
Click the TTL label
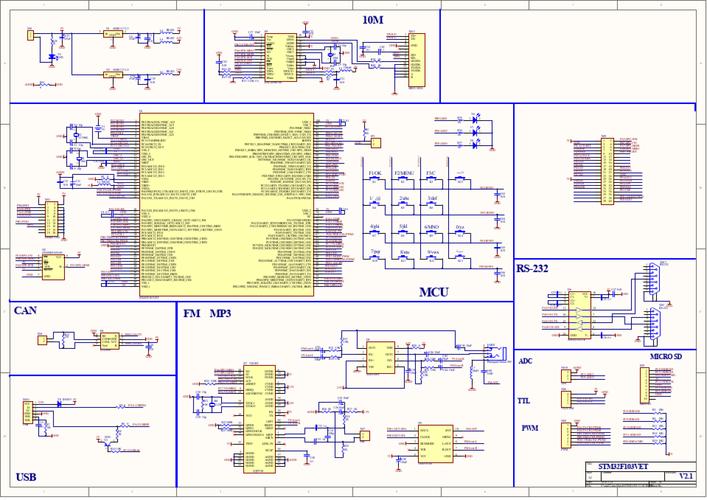[523, 401]
